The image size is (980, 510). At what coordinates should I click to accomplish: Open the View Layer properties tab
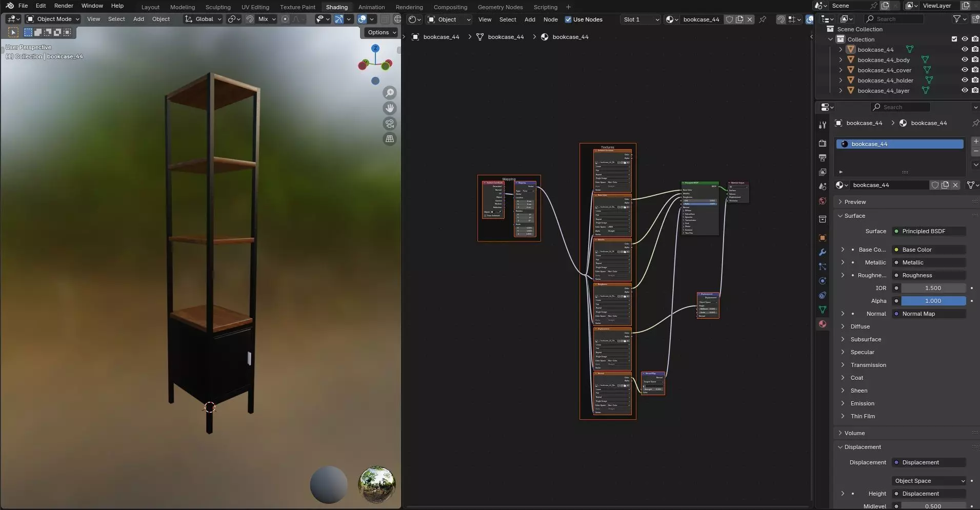[x=823, y=172]
